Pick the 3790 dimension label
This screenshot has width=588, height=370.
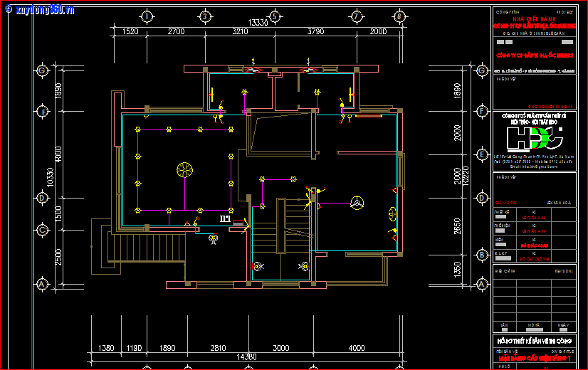click(x=315, y=32)
